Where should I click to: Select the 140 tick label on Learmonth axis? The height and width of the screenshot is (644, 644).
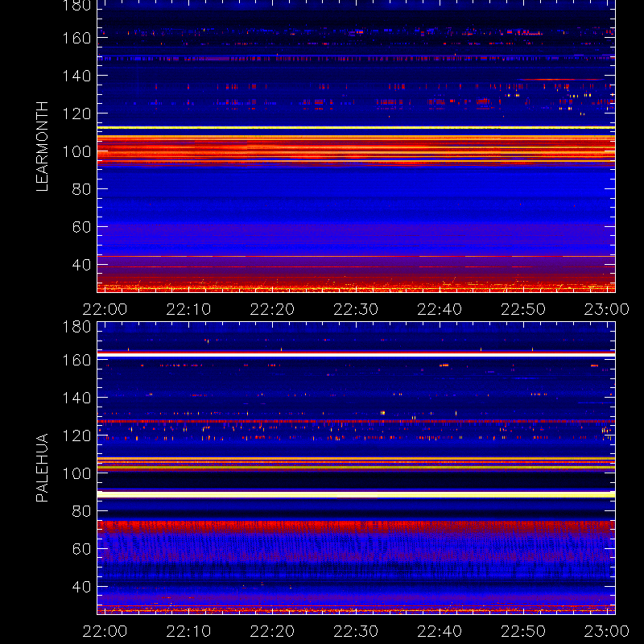point(76,76)
